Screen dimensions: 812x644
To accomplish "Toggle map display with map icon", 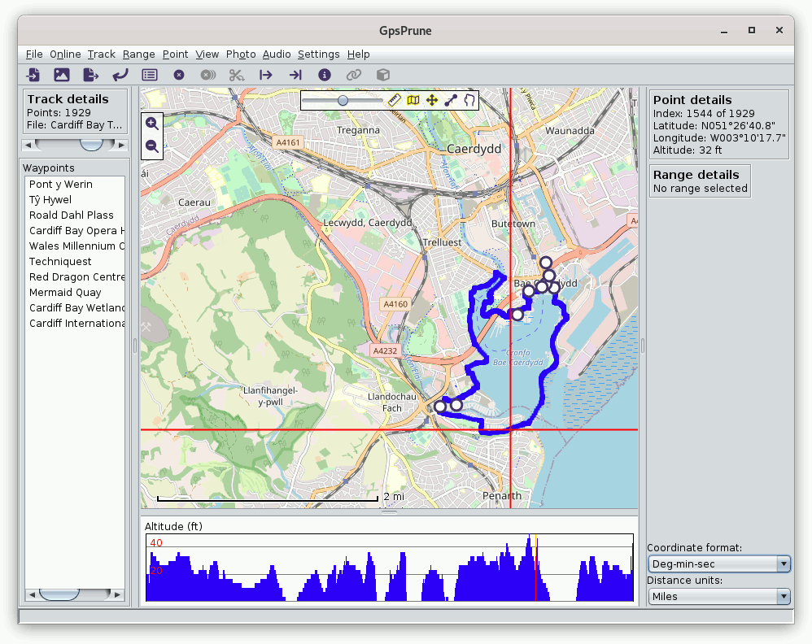I will tap(413, 100).
